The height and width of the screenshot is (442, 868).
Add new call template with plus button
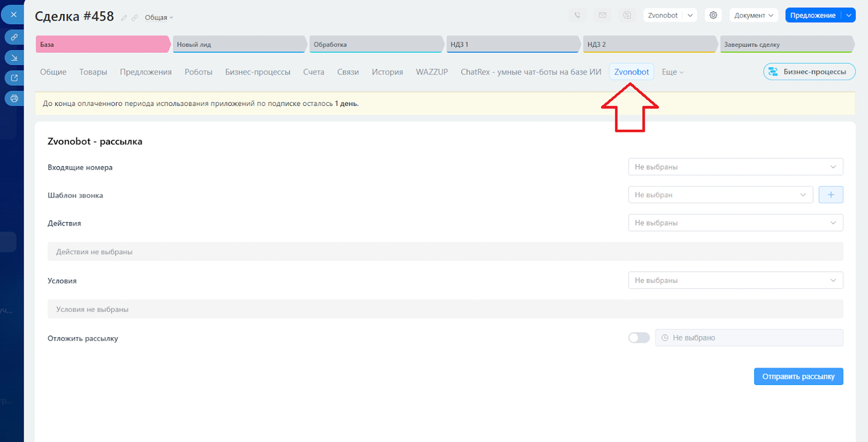831,195
